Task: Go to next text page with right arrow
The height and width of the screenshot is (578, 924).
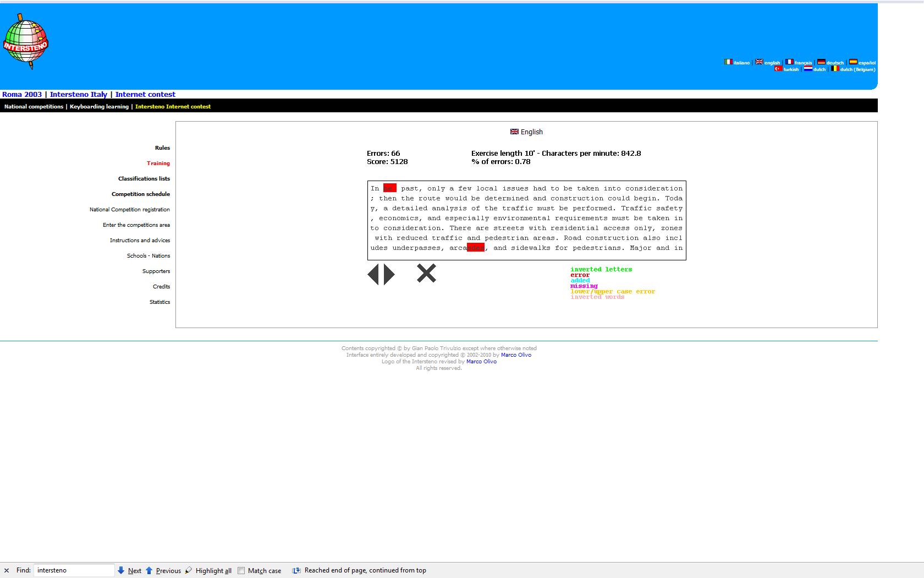Action: 389,274
